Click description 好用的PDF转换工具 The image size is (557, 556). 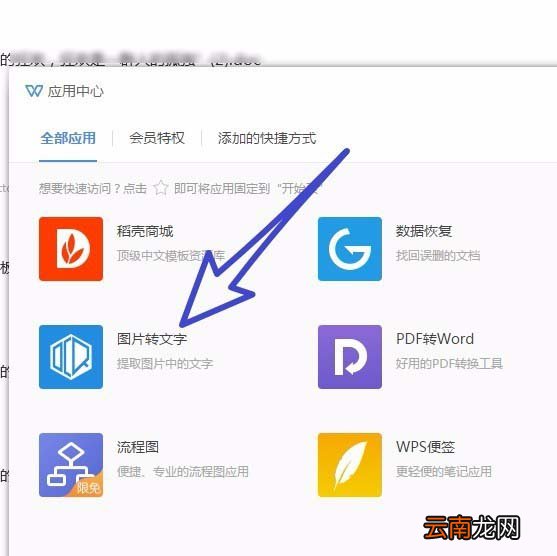(449, 363)
